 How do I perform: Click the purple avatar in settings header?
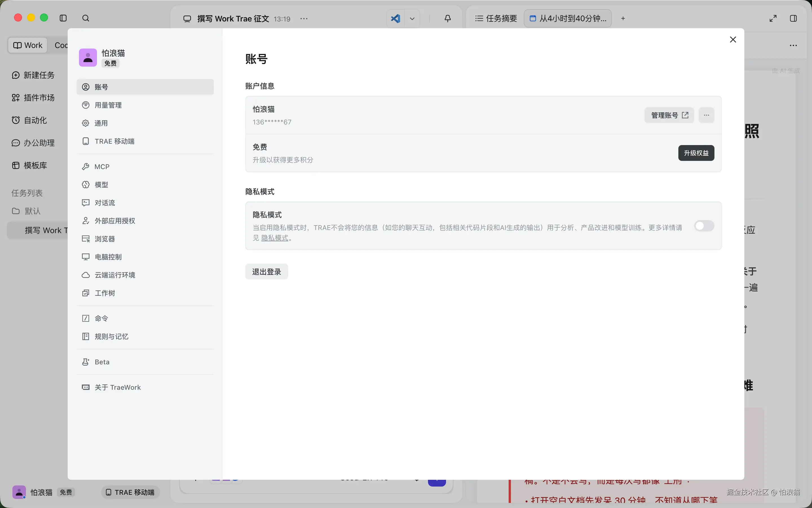pyautogui.click(x=88, y=58)
